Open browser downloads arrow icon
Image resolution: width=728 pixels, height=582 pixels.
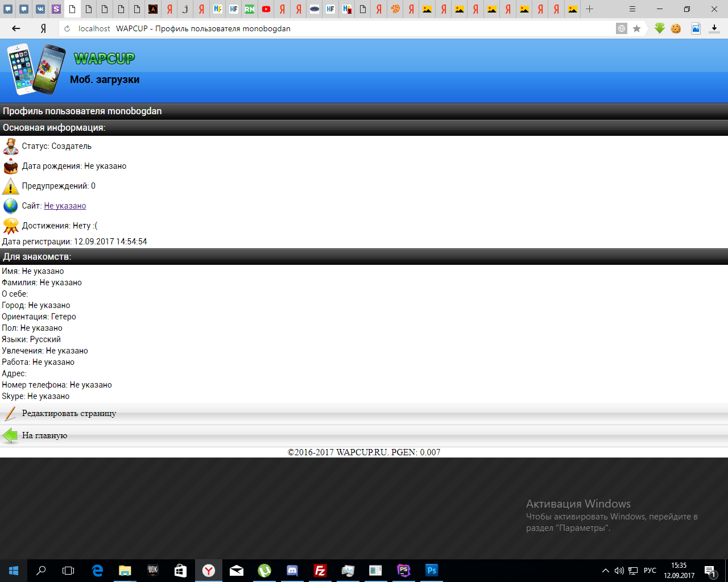[714, 28]
